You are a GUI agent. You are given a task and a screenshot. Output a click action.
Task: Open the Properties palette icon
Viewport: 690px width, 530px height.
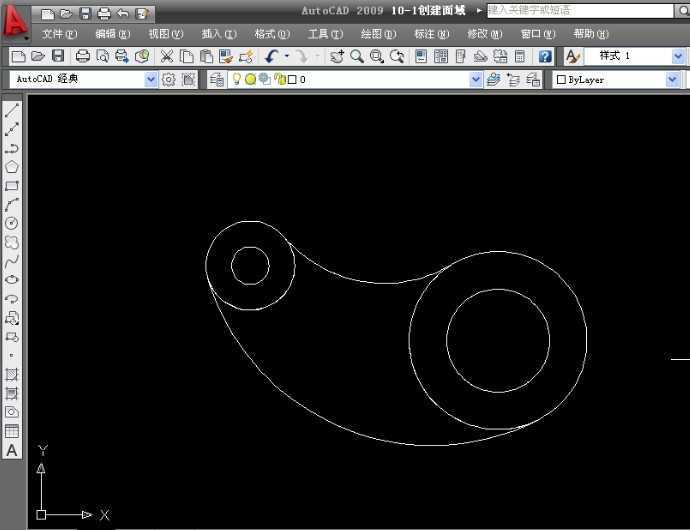pyautogui.click(x=421, y=56)
